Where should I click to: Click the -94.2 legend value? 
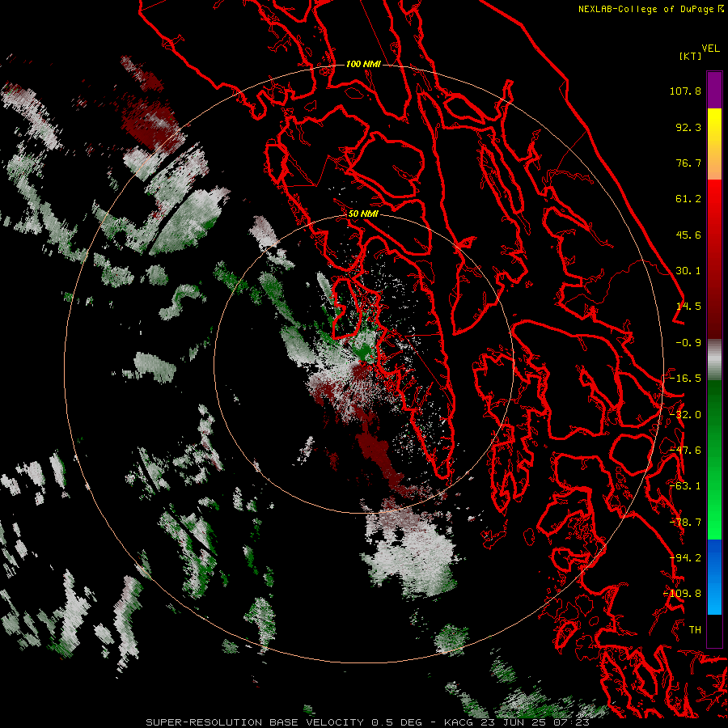click(685, 558)
